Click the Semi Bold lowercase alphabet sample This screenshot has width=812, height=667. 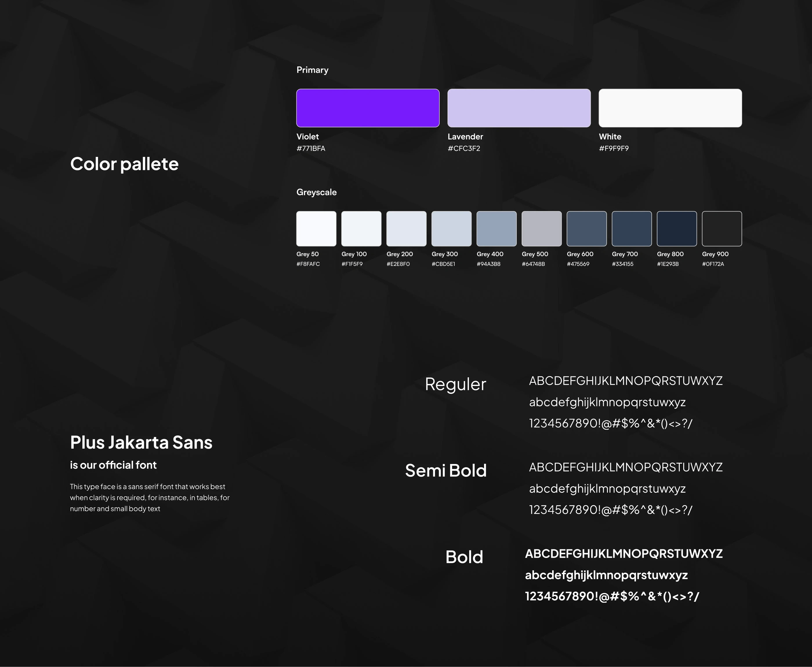(x=607, y=489)
